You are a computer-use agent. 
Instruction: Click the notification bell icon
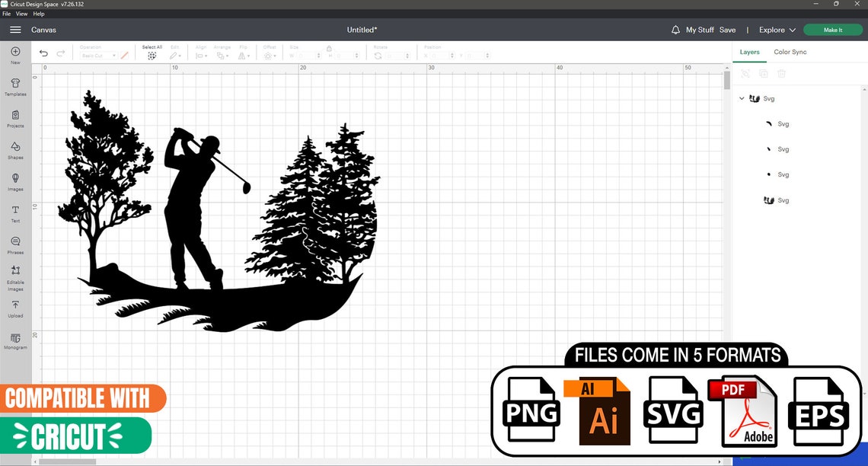click(675, 29)
